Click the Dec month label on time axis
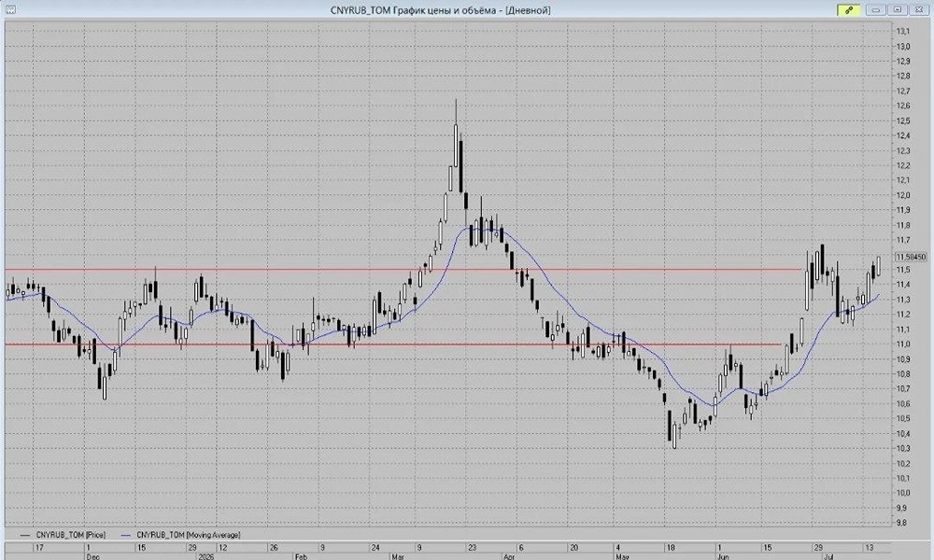This screenshot has height=560, width=934. click(x=92, y=556)
